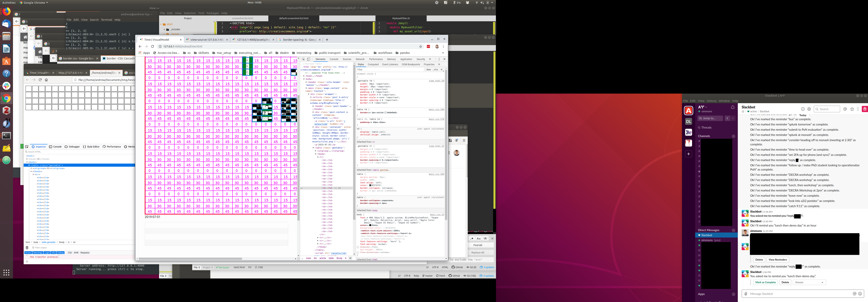Viewport: 868px width, 302px height.
Task: Switch to the Console tab in DevTools
Action: pos(334,59)
